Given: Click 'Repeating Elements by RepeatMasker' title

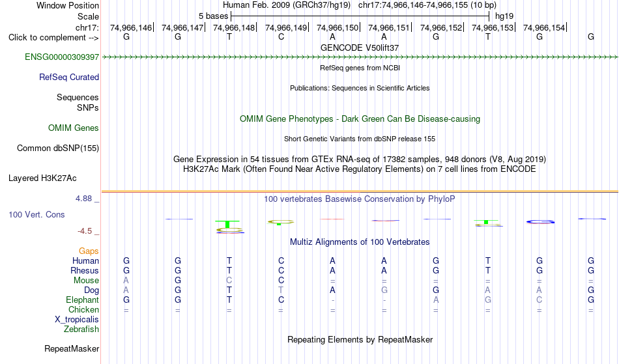Looking at the screenshot, I should pos(360,340).
